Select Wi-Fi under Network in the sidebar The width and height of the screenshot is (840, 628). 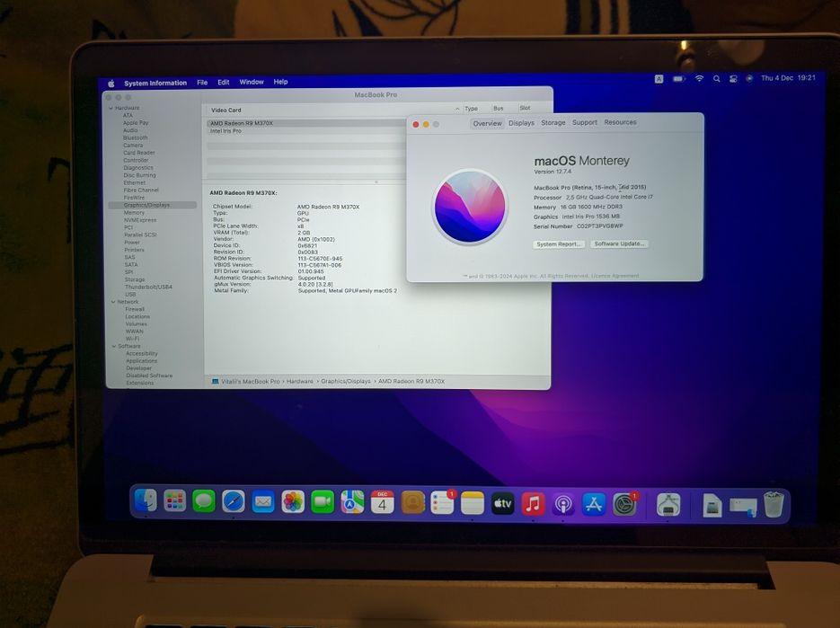click(132, 340)
